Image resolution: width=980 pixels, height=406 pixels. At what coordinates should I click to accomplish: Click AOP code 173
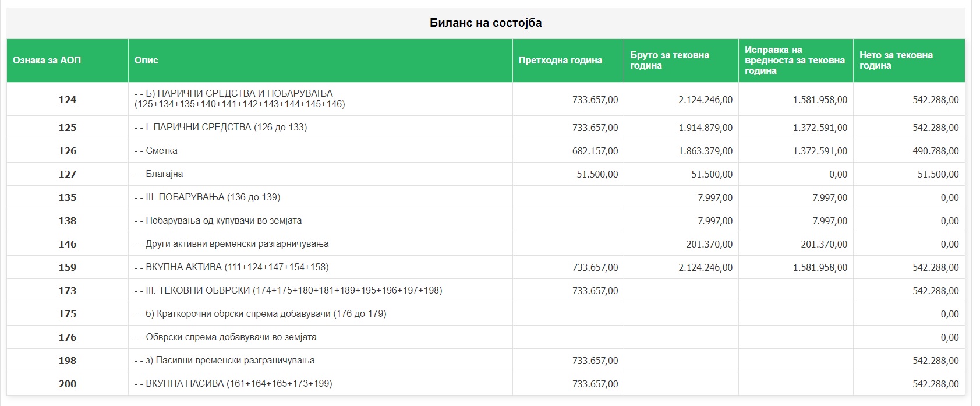pos(68,291)
